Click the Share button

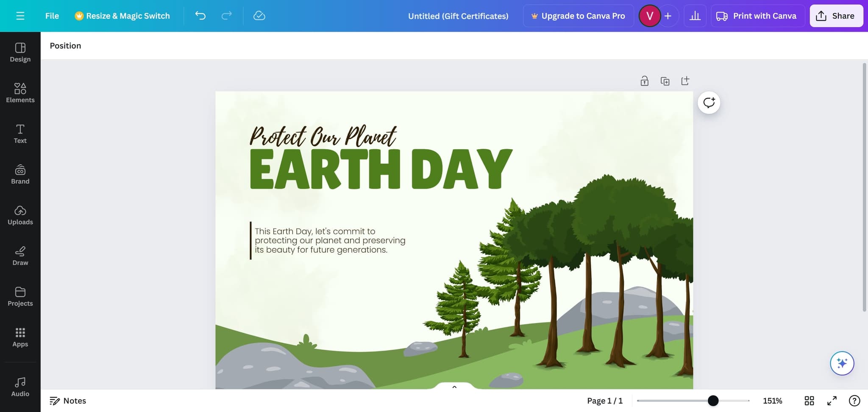[836, 16]
